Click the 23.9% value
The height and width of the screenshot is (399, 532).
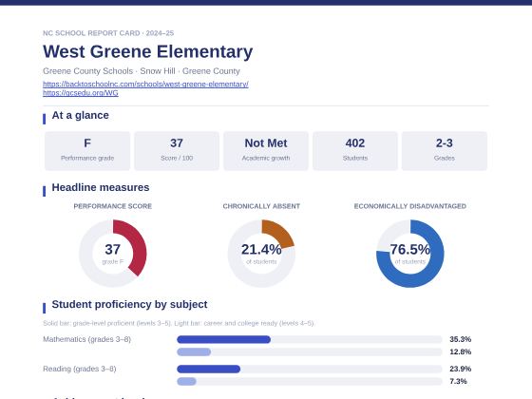pos(460,369)
